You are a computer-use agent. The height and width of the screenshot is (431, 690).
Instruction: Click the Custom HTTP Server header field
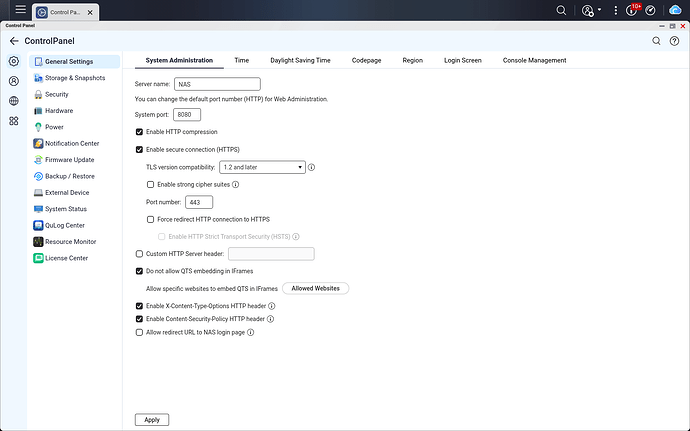tap(271, 254)
